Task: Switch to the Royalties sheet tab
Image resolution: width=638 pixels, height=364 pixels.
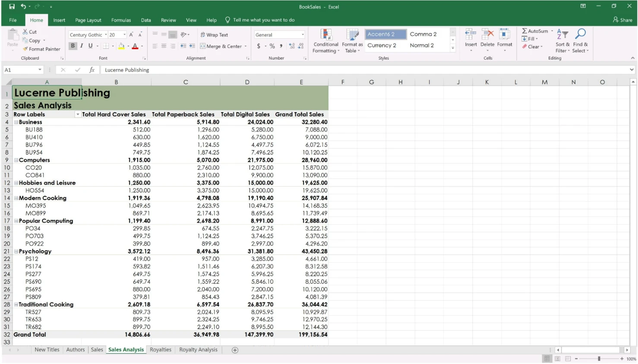Action: point(160,350)
